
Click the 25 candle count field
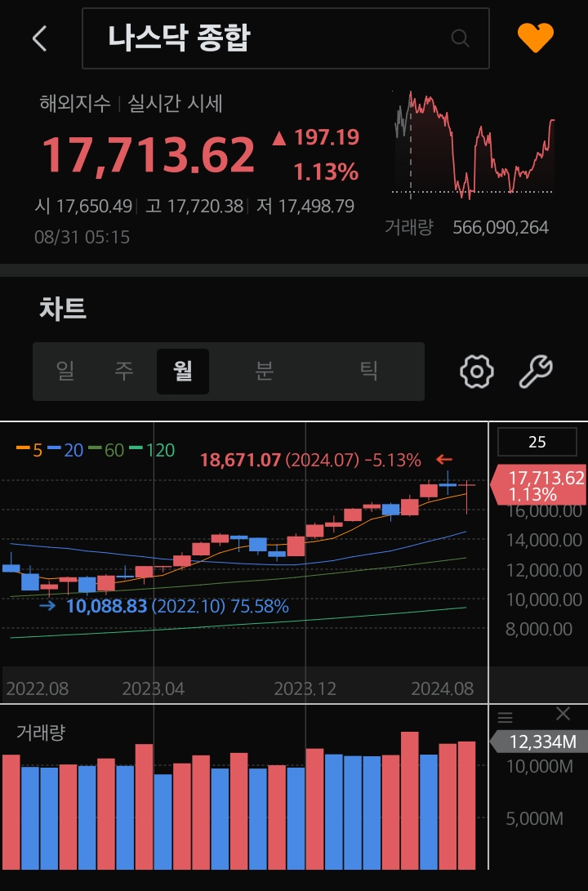[537, 442]
